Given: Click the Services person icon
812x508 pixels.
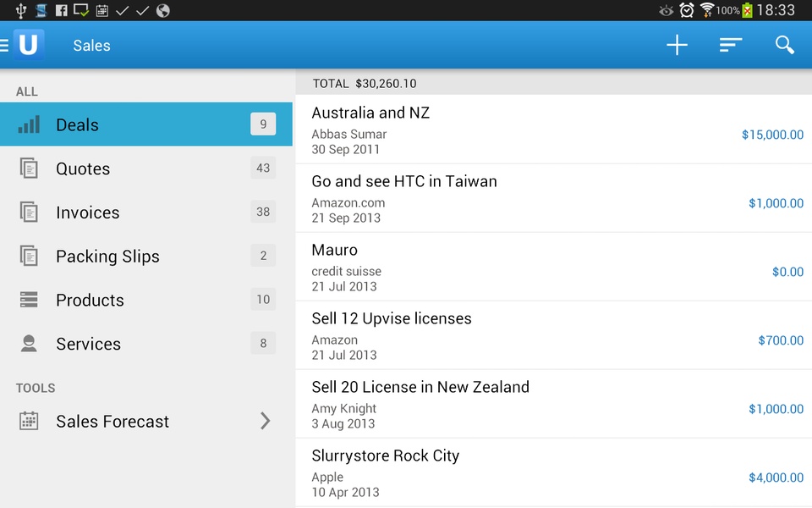Looking at the screenshot, I should pos(29,343).
